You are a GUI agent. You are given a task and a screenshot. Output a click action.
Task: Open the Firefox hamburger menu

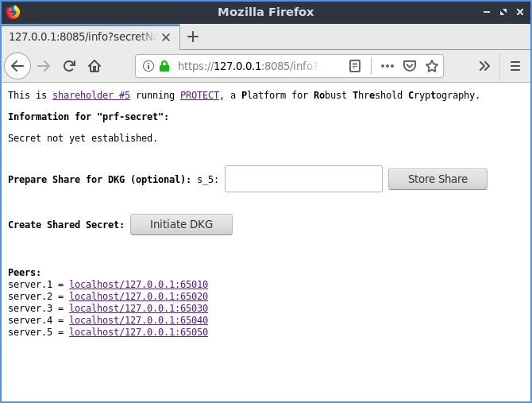pos(515,66)
